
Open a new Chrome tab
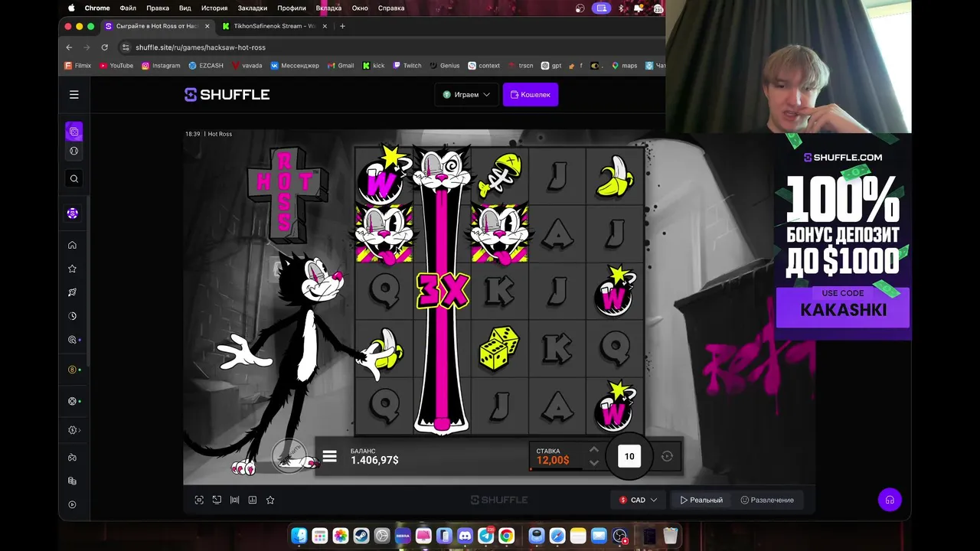click(342, 26)
